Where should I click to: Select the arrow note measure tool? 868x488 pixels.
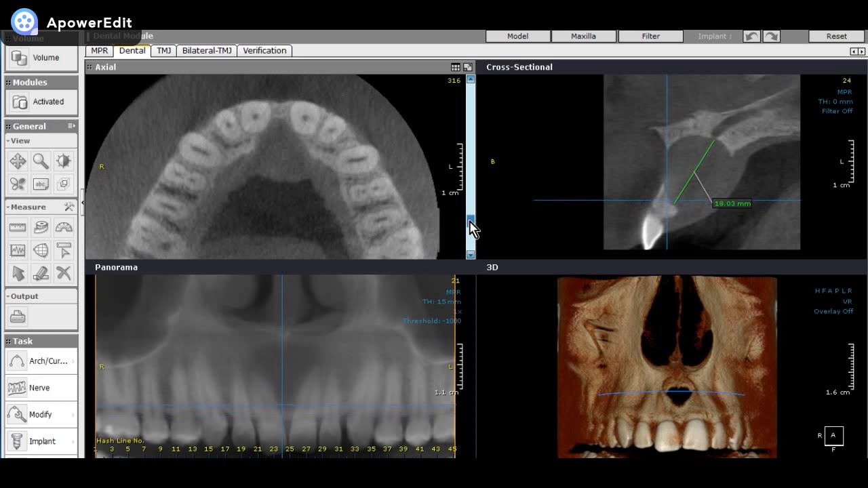(x=64, y=251)
